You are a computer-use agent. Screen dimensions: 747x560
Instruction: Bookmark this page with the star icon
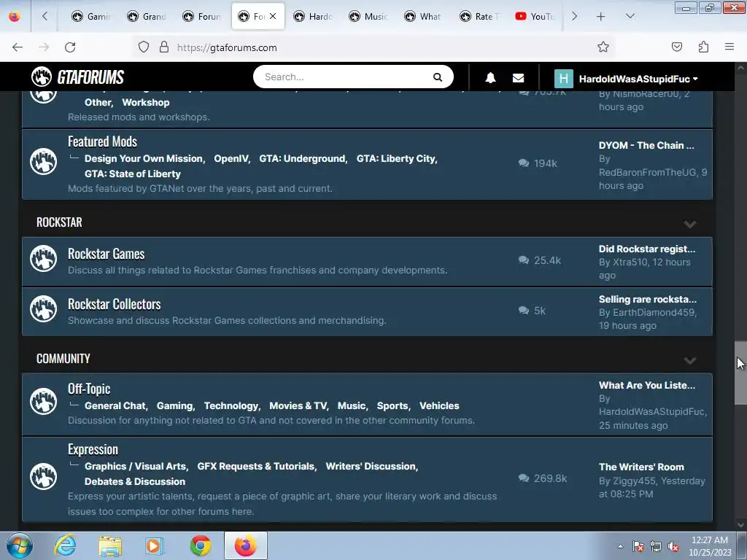point(603,47)
